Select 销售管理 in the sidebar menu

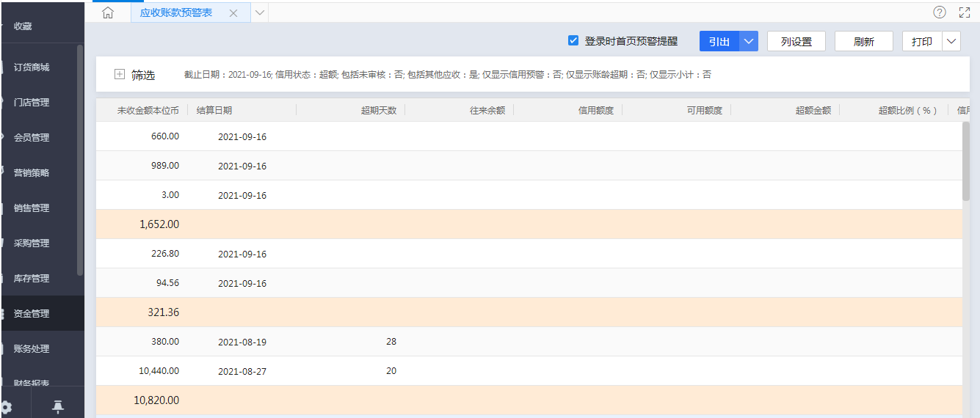pos(32,208)
